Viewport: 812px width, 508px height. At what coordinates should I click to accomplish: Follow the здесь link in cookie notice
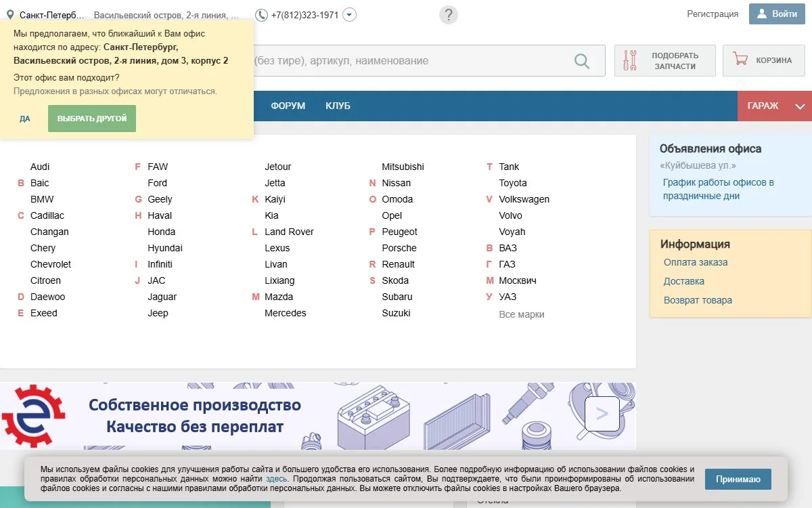[277, 479]
